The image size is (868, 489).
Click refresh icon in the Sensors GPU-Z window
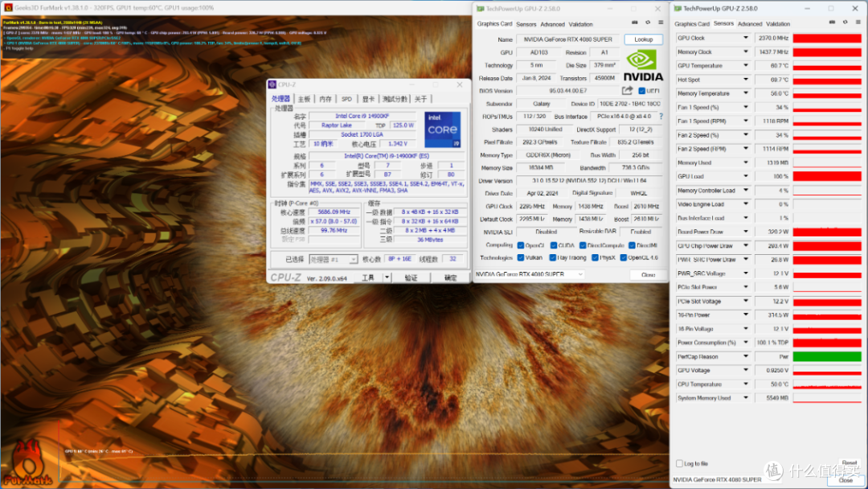pos(845,23)
